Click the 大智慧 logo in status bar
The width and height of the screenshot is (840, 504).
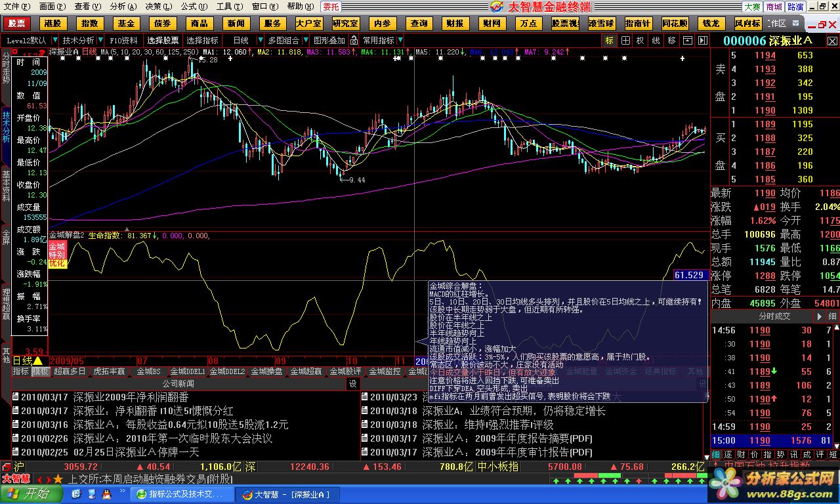coord(15,479)
